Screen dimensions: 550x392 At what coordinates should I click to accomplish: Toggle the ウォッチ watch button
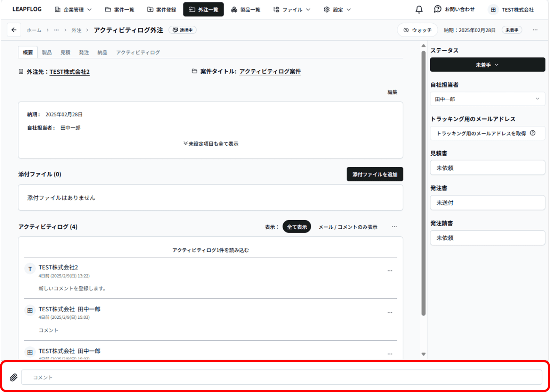417,30
